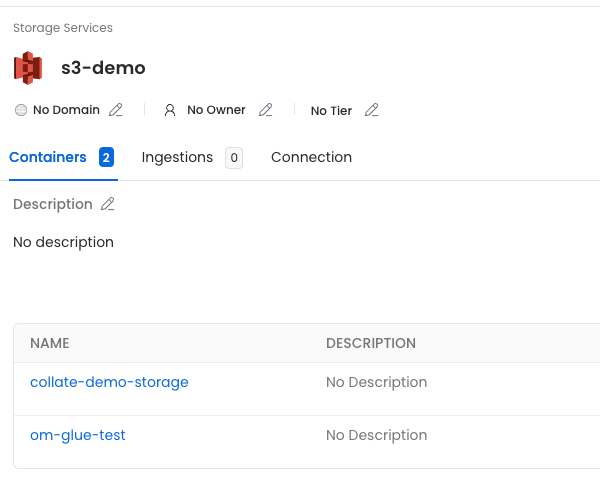Click the DESCRIPTION column header

click(370, 343)
